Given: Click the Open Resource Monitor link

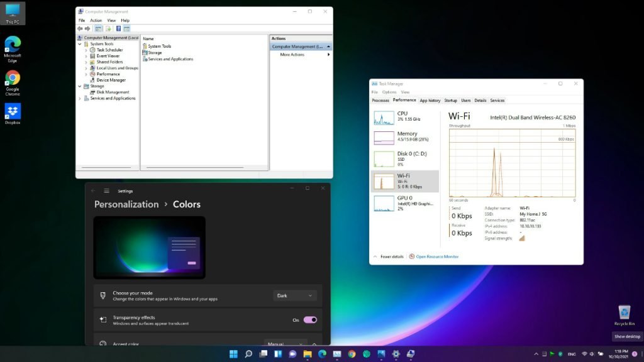Looking at the screenshot, I should pos(437,256).
